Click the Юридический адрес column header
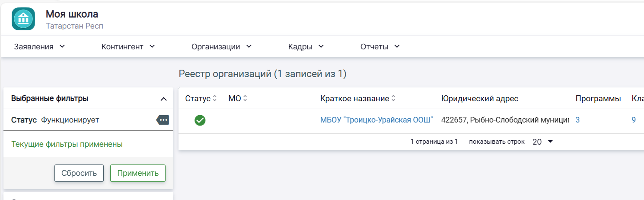Viewport: 644px width, 200px height. (x=480, y=99)
